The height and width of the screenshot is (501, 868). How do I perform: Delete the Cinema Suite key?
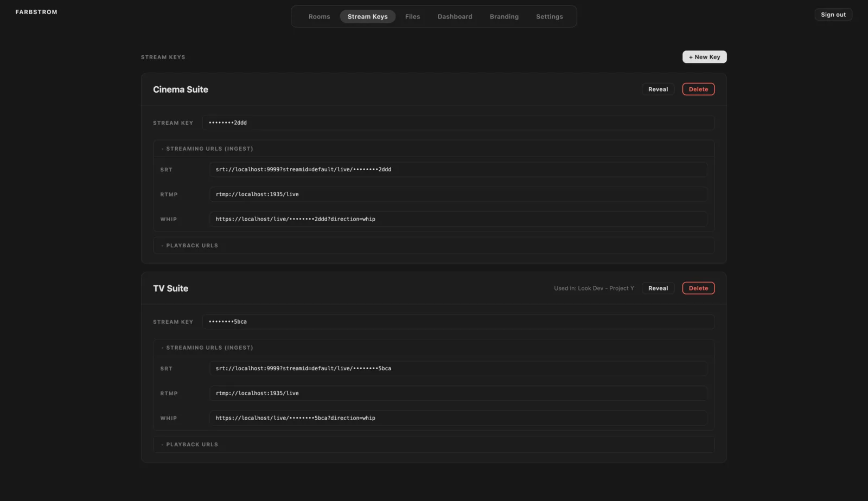698,89
